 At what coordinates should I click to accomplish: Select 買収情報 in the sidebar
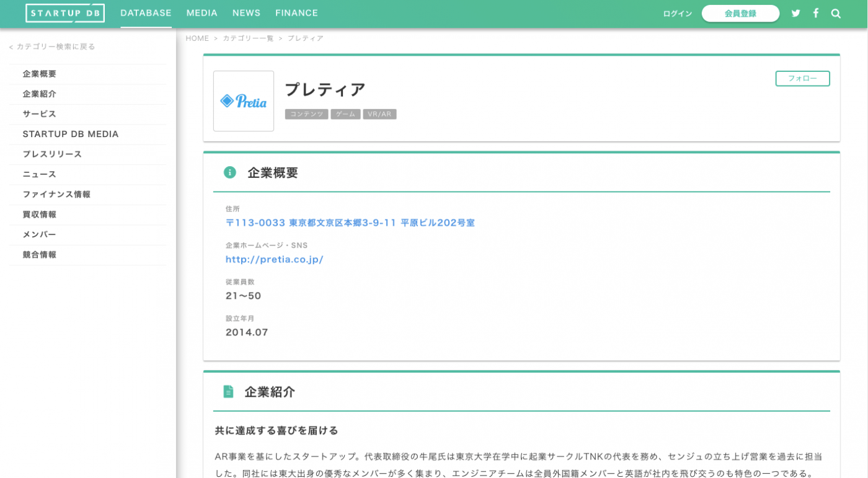[88, 215]
